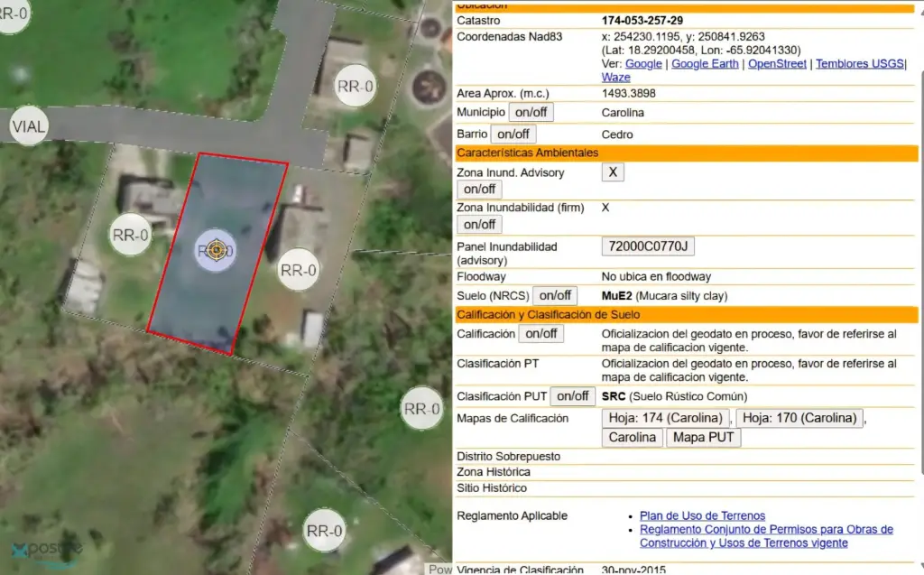Toggle the Barrio layer on/off
This screenshot has height=575, width=924.
pyautogui.click(x=513, y=134)
